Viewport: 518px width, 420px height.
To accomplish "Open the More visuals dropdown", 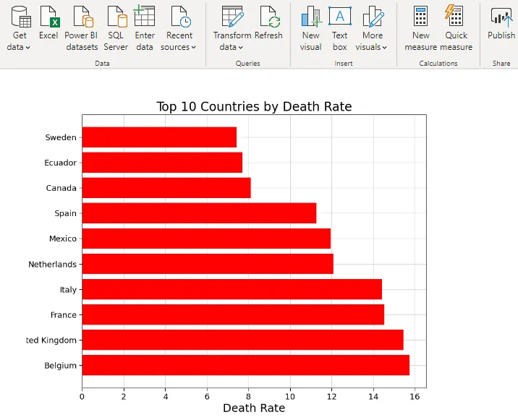I will [x=372, y=47].
